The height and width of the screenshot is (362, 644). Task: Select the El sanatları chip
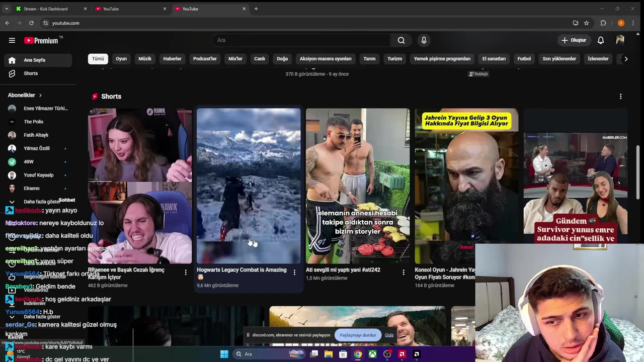[494, 59]
